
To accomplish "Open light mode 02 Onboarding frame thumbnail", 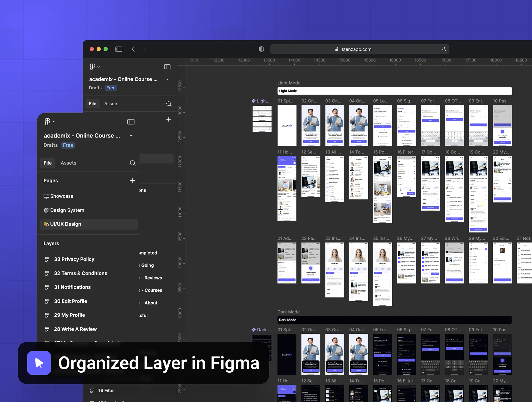I will point(311,125).
